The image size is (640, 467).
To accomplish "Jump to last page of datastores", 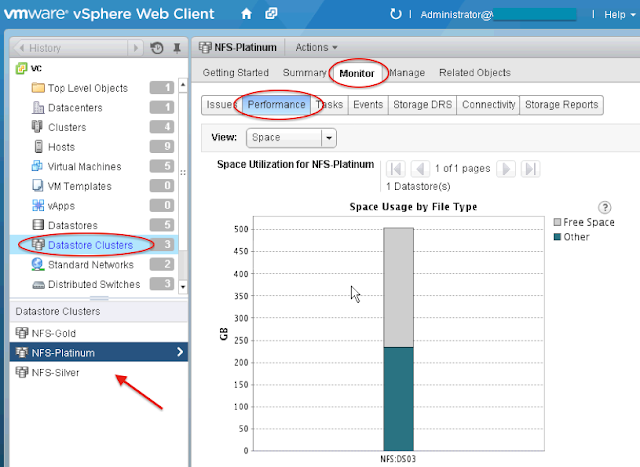I will click(531, 169).
